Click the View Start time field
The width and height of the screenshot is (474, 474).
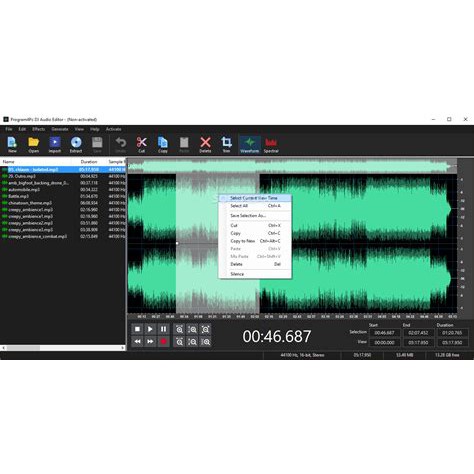pyautogui.click(x=384, y=343)
